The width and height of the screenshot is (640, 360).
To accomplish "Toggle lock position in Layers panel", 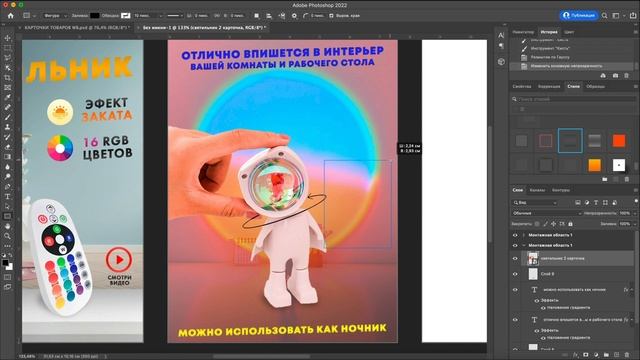I will pos(553,224).
